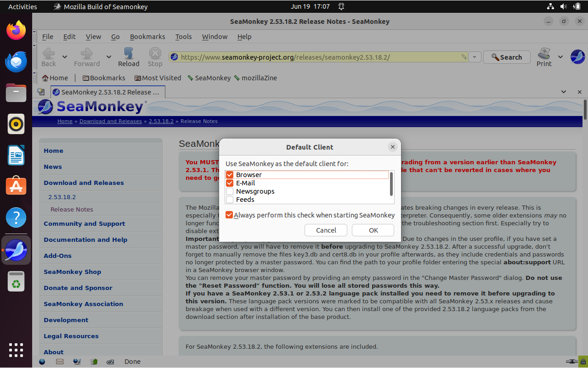Open Ubuntu Software from the dock
The height and width of the screenshot is (368, 588).
point(16,186)
